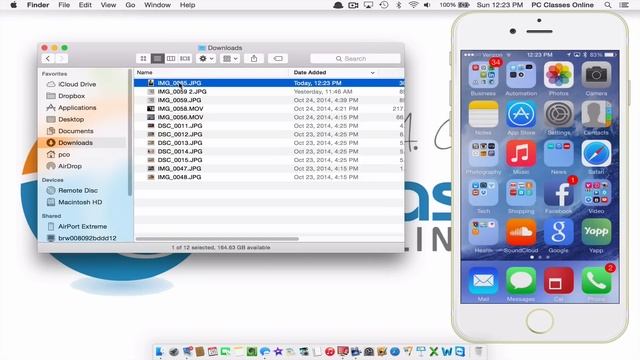Open the Edit menu
The height and width of the screenshot is (360, 640).
coord(85,5)
